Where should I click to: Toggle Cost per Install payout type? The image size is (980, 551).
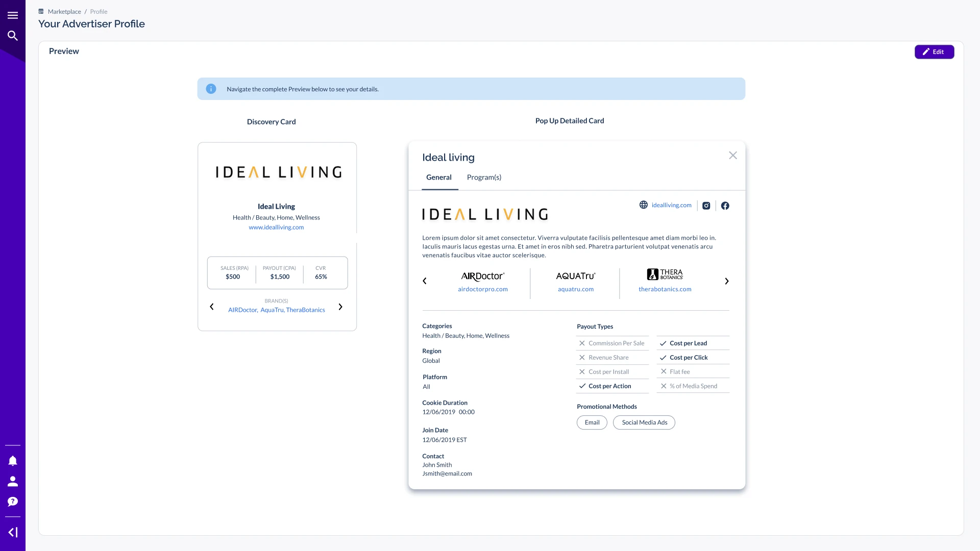[x=612, y=372]
